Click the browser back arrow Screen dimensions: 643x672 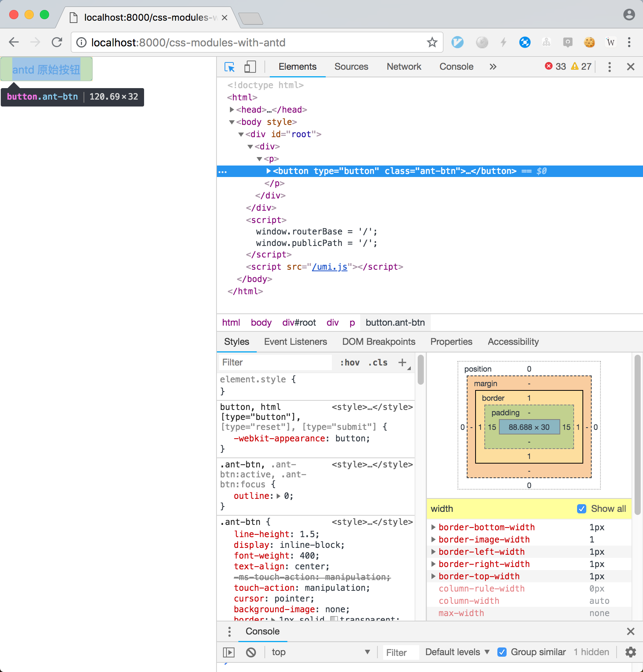click(14, 42)
